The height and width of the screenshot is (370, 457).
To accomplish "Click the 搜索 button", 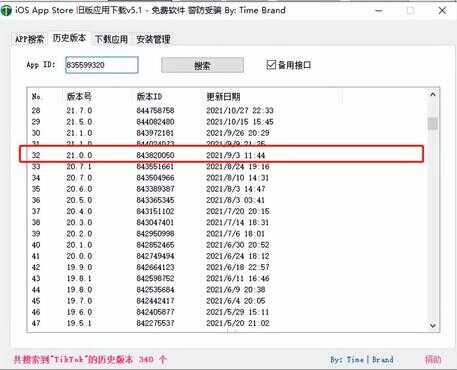I will tap(202, 65).
